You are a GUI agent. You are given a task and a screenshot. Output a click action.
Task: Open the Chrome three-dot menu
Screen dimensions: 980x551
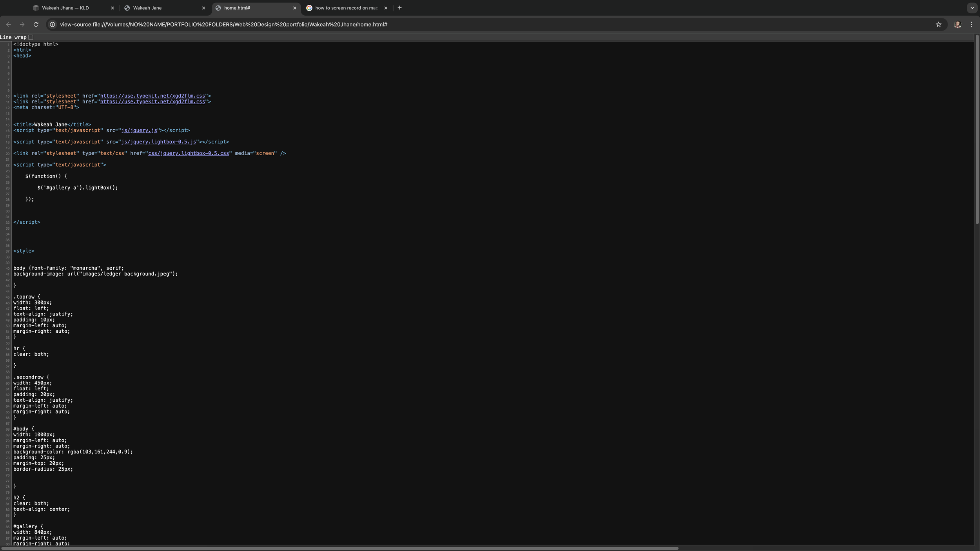(972, 24)
